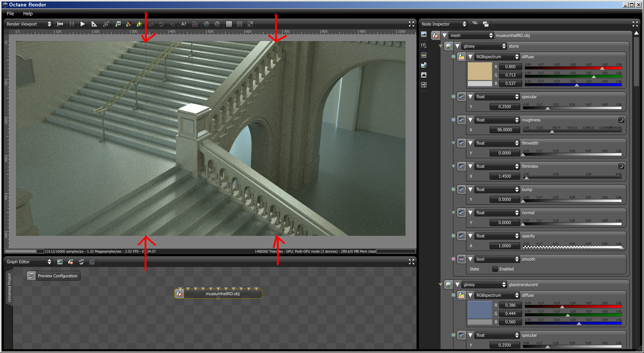Click the Preview Configuration button
Viewport: 644px width, 353px height.
(x=53, y=276)
